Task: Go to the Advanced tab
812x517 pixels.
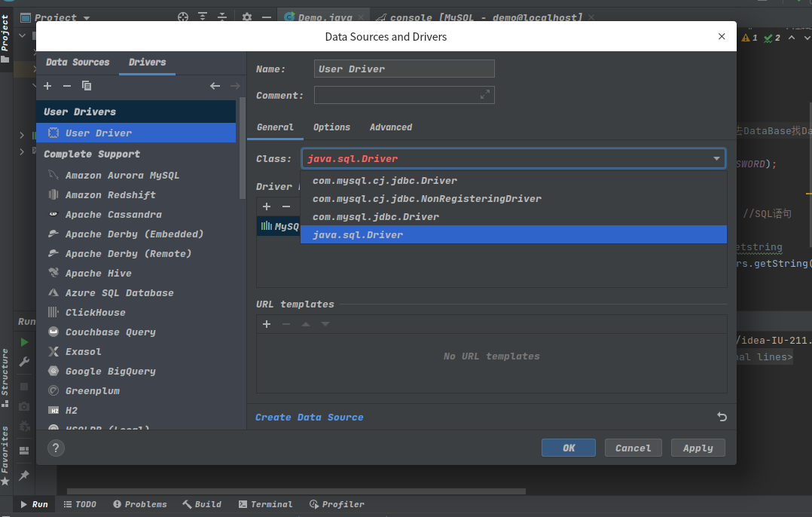Action: (x=391, y=127)
